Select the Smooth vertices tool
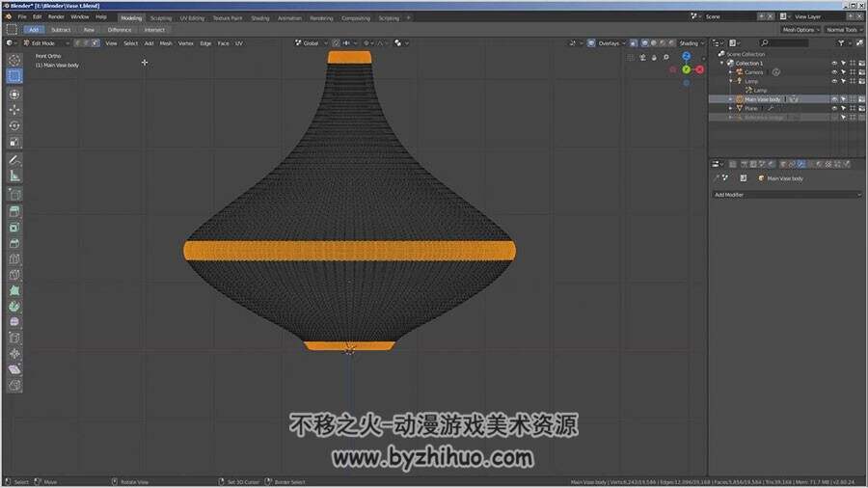Image resolution: width=868 pixels, height=488 pixels. [x=14, y=322]
